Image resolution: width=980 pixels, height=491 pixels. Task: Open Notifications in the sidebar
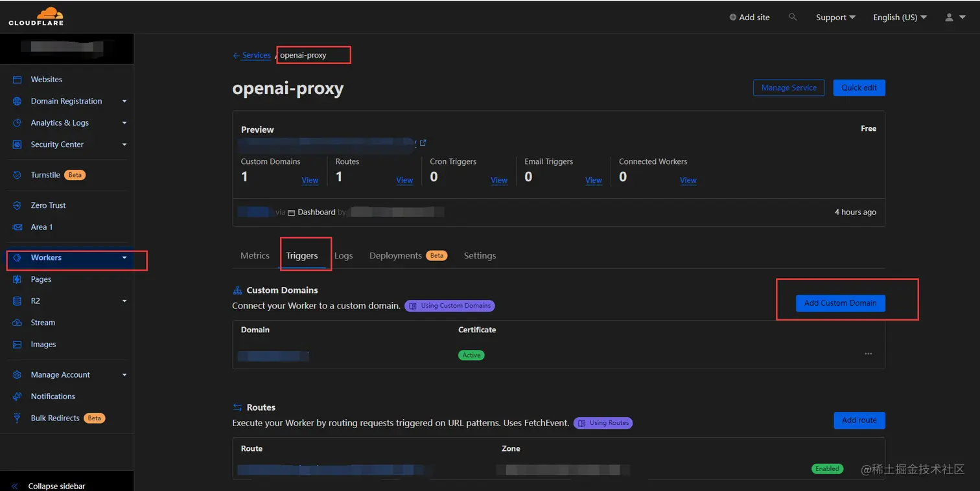[53, 396]
